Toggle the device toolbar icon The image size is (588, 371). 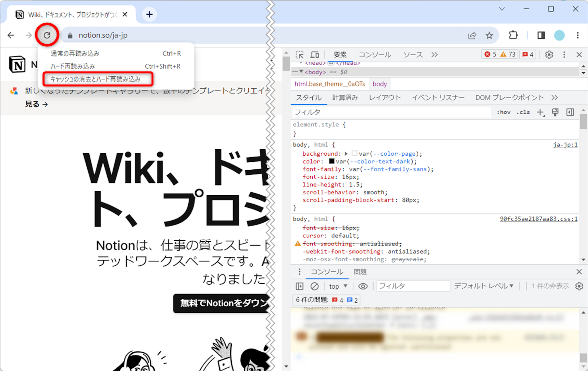coord(315,55)
